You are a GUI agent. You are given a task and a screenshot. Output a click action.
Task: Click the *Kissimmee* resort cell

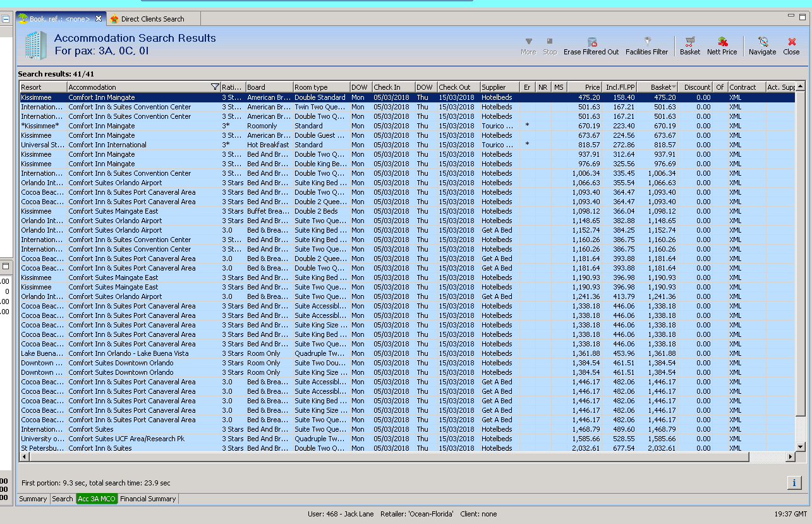[x=42, y=126]
